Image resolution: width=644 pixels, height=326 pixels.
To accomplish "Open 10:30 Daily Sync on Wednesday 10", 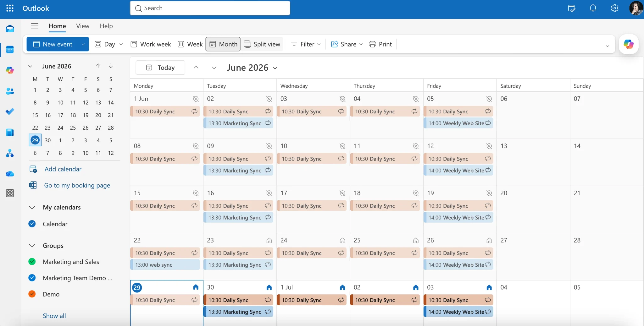I will pyautogui.click(x=312, y=159).
